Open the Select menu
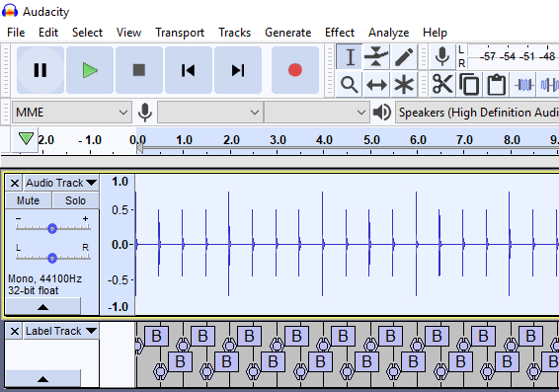Image resolution: width=559 pixels, height=392 pixels. coord(87,33)
